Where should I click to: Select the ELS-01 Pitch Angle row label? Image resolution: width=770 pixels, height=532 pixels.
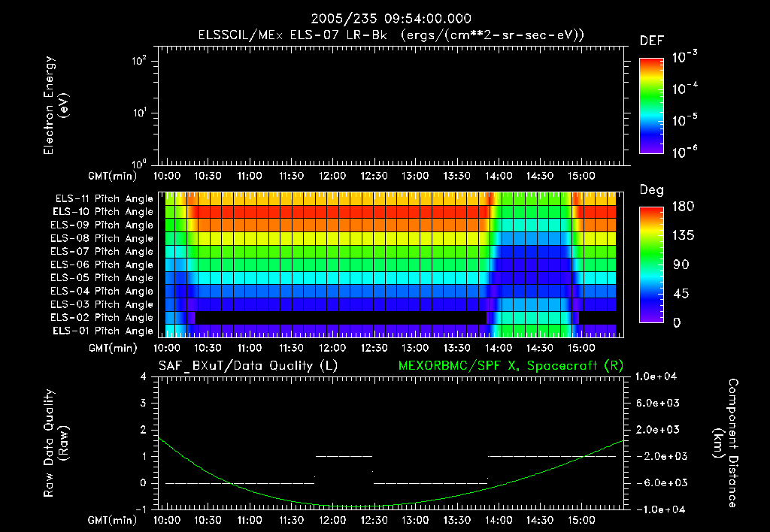click(103, 331)
